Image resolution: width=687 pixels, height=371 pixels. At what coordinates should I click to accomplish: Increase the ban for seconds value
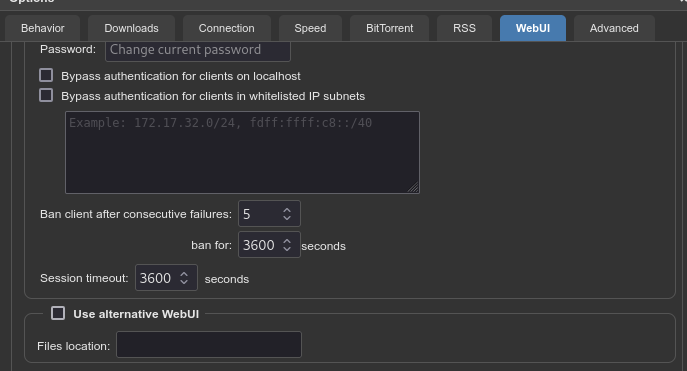click(x=287, y=241)
